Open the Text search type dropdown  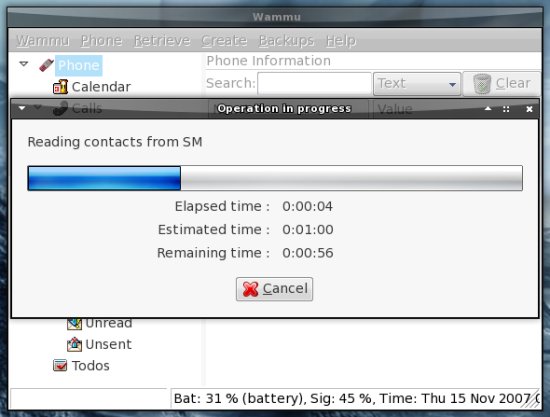[417, 84]
